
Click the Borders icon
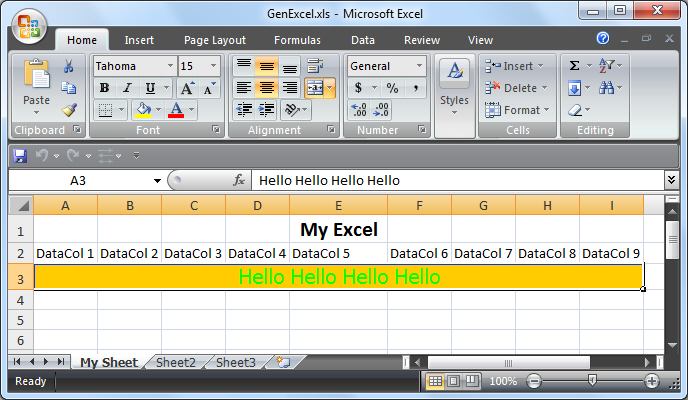point(105,110)
